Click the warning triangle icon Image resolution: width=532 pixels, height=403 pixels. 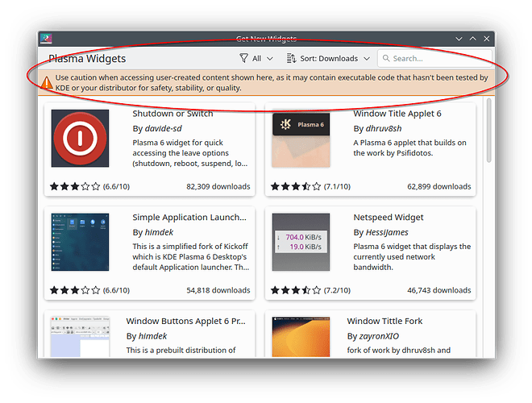tap(47, 83)
